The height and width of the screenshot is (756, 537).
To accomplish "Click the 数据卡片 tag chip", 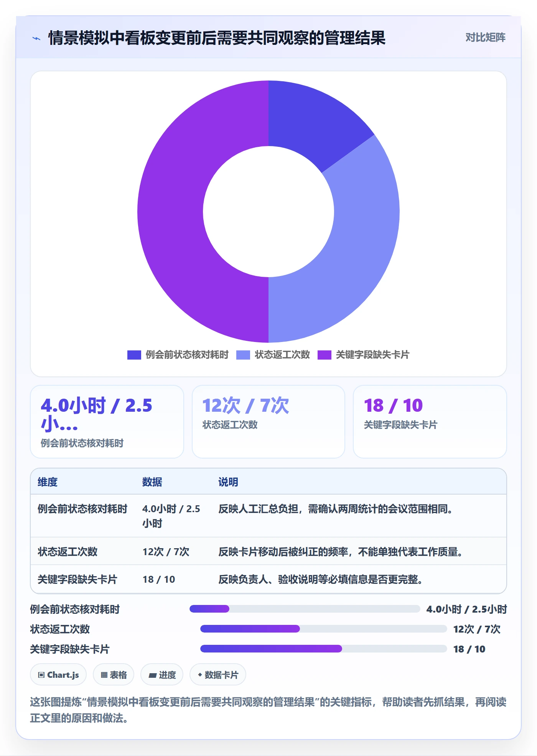I will (218, 675).
